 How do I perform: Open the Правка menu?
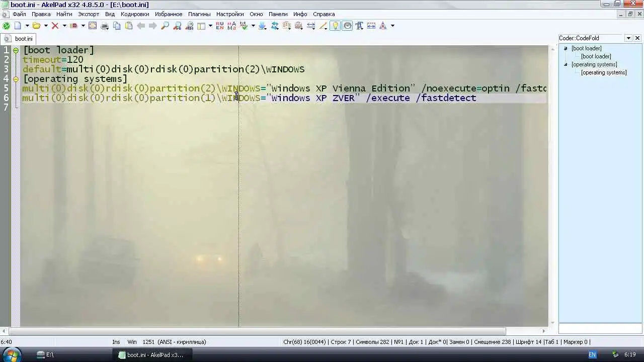[41, 14]
